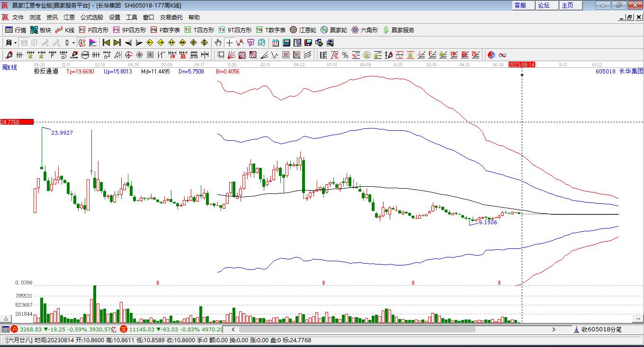Click the 极反通道 indicator label
Viewport: 644px width, 347px height.
[x=46, y=72]
